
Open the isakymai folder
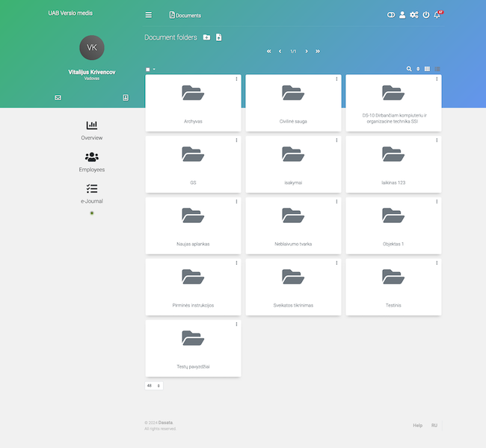293,165
